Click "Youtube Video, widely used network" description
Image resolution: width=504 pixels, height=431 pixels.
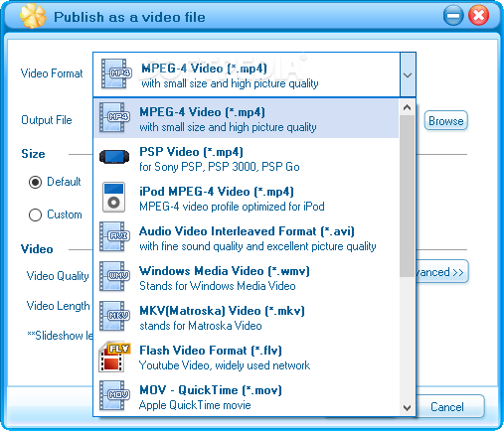(x=225, y=365)
